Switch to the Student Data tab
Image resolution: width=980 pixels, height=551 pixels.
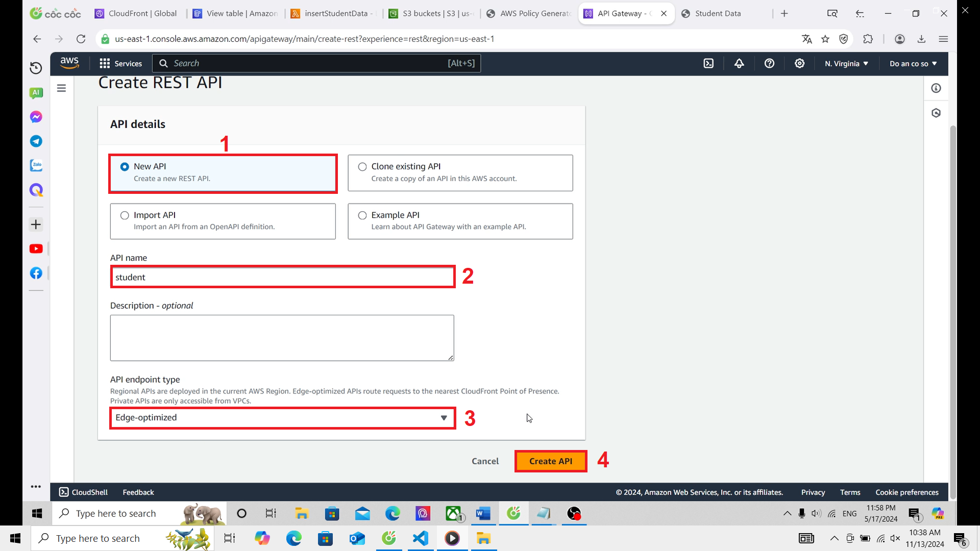(717, 13)
